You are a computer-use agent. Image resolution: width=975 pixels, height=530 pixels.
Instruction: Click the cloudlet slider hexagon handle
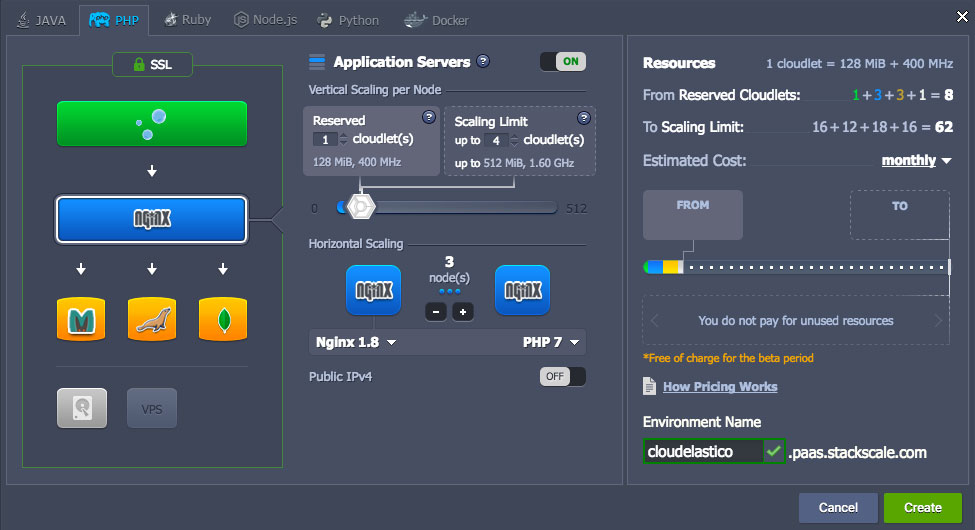(x=361, y=207)
